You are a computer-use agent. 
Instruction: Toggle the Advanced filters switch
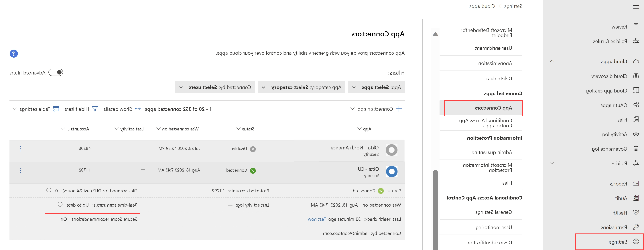[56, 73]
